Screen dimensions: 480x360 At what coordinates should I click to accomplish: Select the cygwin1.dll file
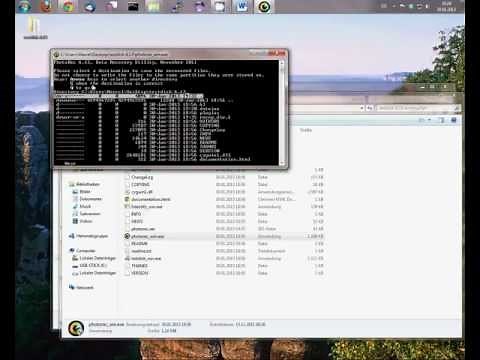[142, 192]
